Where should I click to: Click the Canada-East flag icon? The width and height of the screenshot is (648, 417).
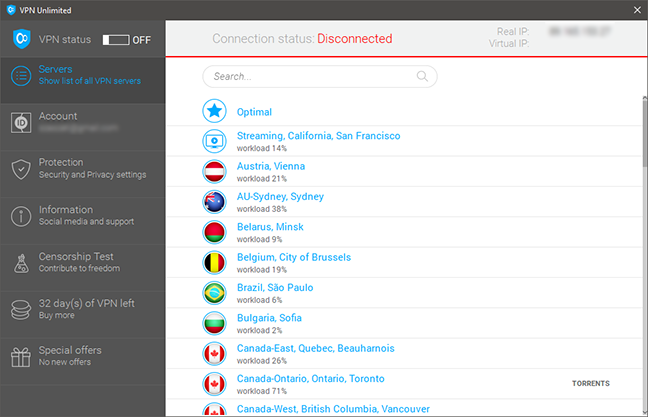coord(214,354)
